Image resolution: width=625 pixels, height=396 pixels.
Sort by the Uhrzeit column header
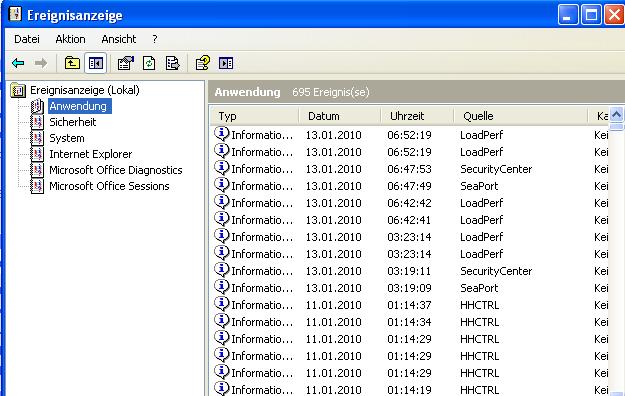pos(417,116)
